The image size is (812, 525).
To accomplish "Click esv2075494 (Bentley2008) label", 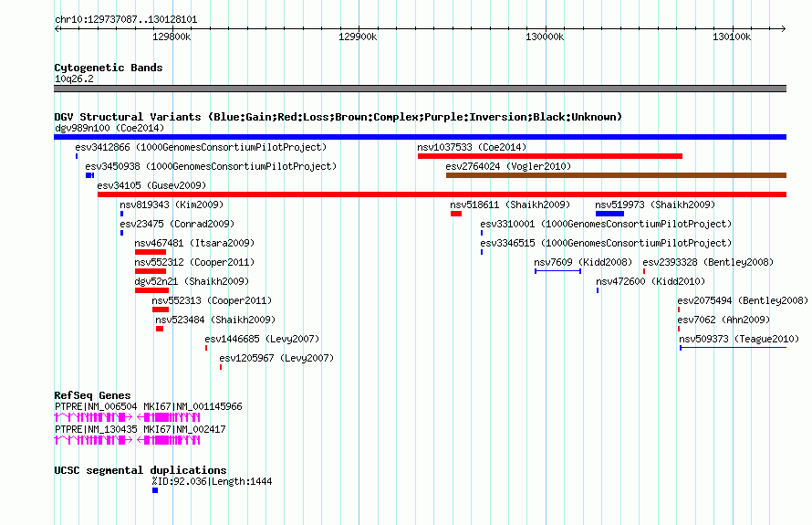I will pos(743,300).
